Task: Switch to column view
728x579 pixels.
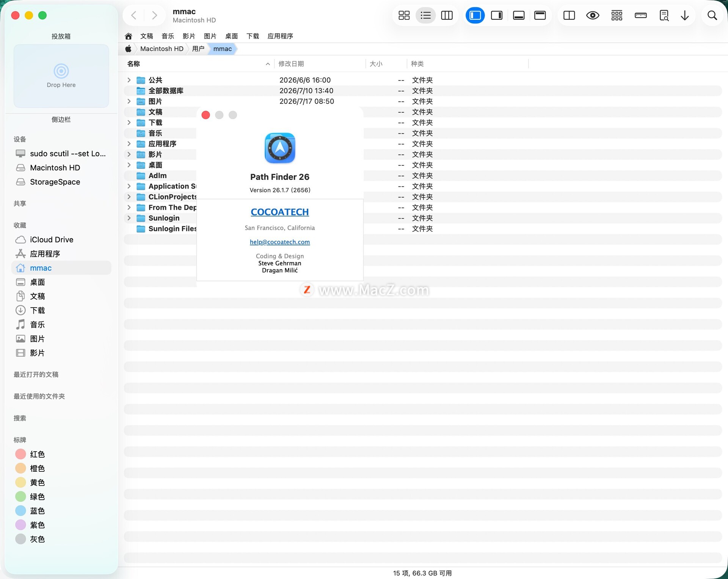Action: tap(447, 16)
